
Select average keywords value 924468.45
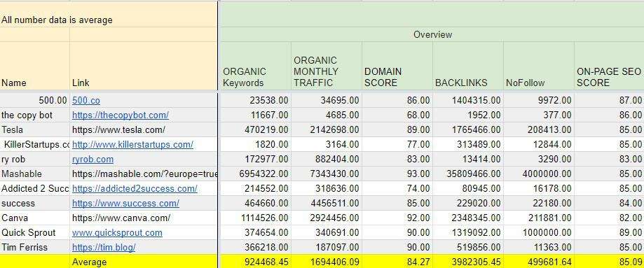coord(256,262)
